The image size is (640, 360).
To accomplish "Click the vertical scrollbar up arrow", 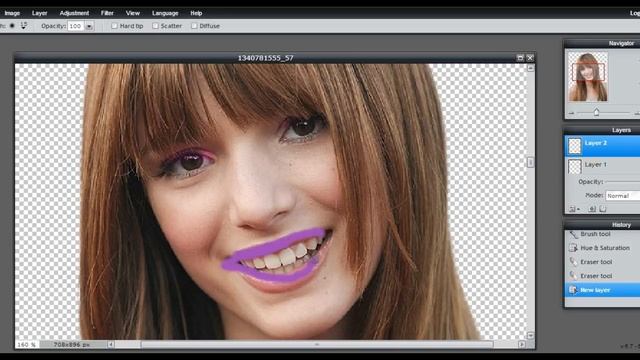I will (x=530, y=68).
